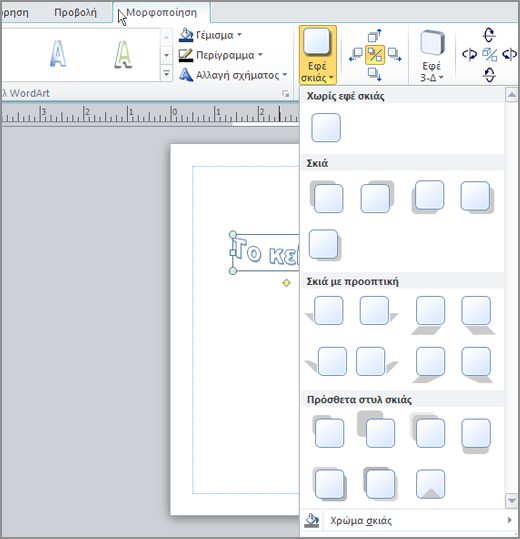Image resolution: width=520 pixels, height=539 pixels.
Task: Open the Γέμισμα fill dropdown
Action: point(210,35)
